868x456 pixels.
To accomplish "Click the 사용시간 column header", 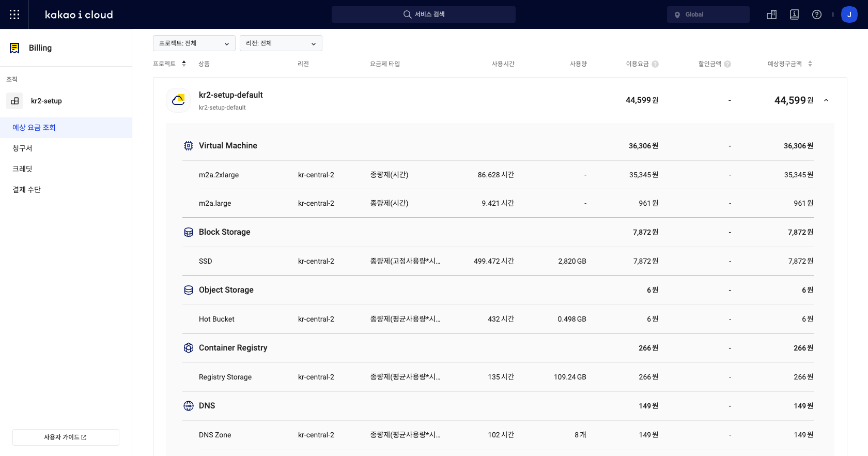I will pos(503,64).
